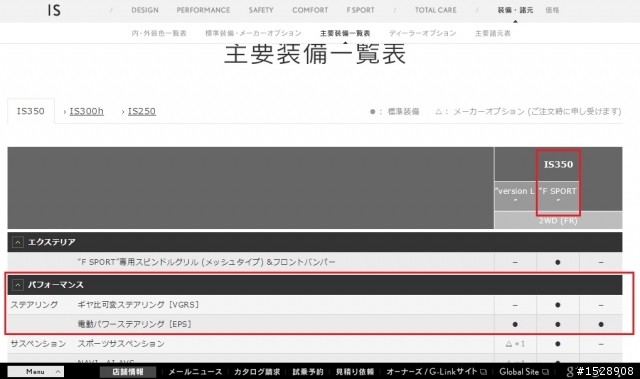Click the Google+ icon in footer bar

tap(570, 372)
